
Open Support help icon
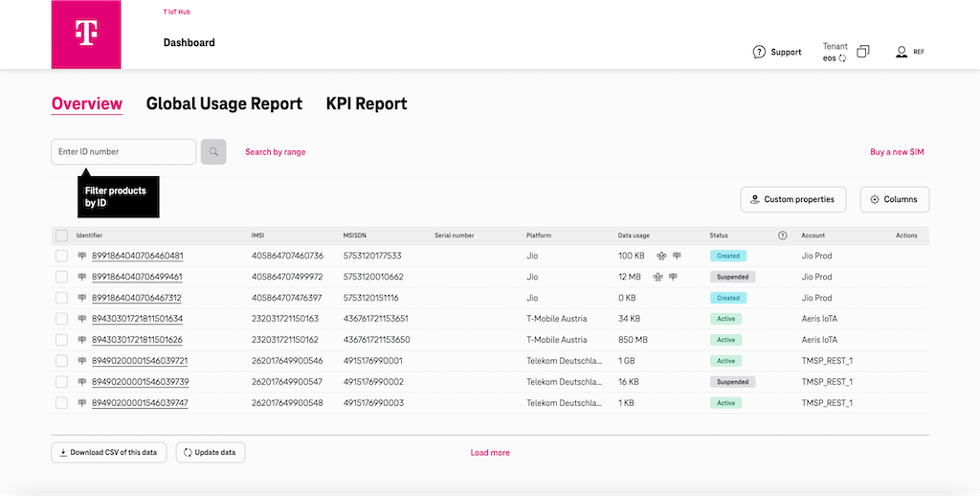coord(759,52)
